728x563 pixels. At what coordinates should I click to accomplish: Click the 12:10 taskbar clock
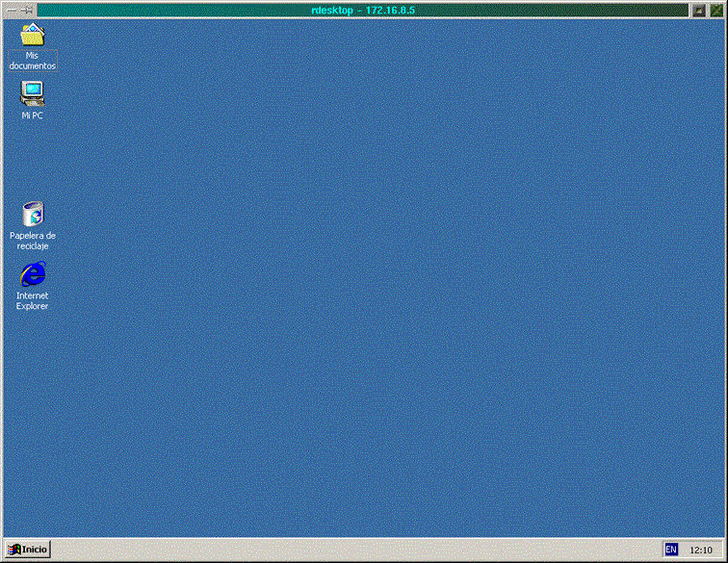click(x=701, y=550)
